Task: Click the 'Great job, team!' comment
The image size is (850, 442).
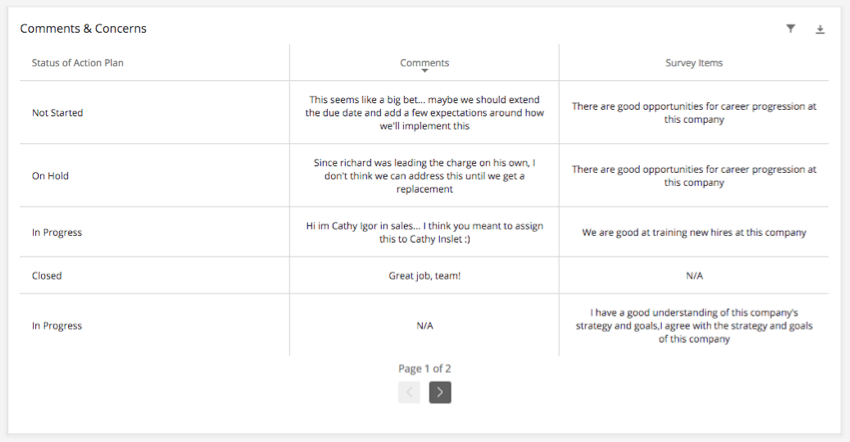Action: coord(424,275)
